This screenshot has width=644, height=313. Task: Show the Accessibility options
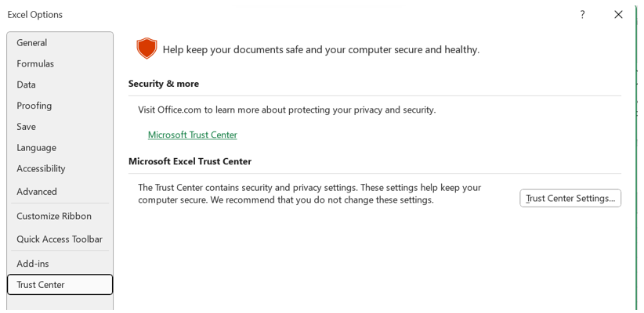coord(41,169)
